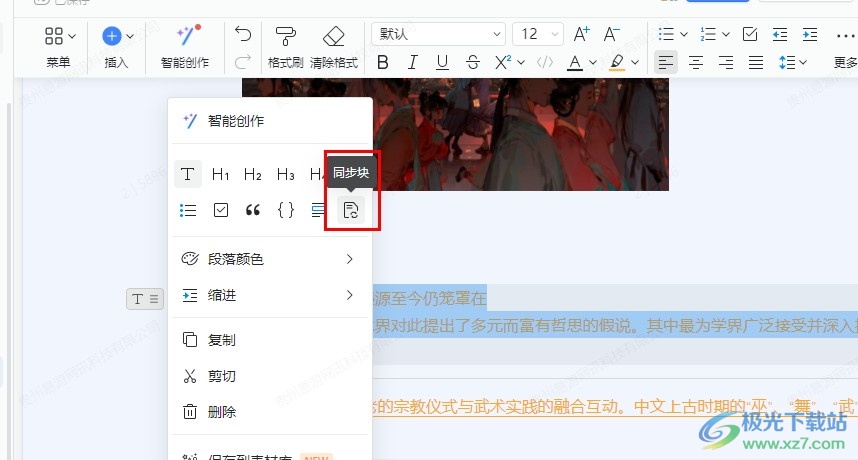Apply the highlight color pen
Screen dimensions: 858x460
click(x=617, y=62)
